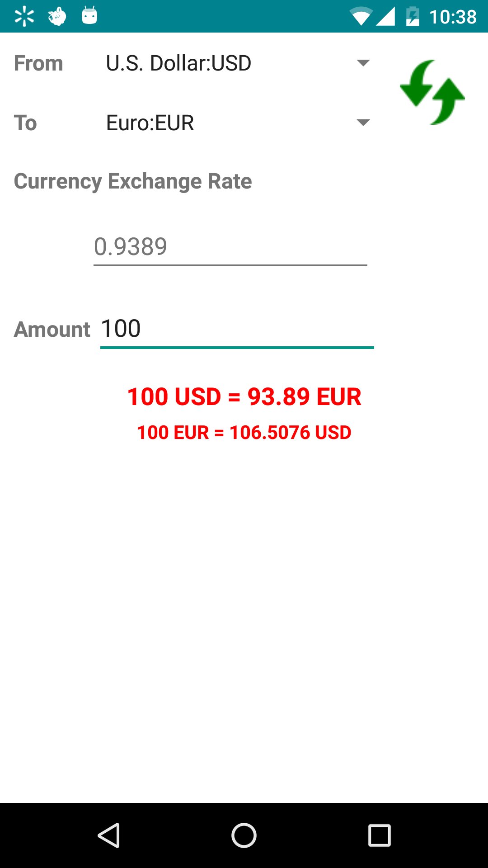The height and width of the screenshot is (868, 488).
Task: Tap the starburst notification icon in status bar
Action: pos(24,17)
